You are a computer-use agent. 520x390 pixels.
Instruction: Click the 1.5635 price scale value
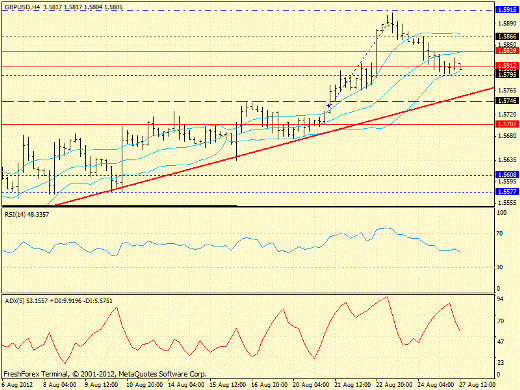(x=507, y=160)
